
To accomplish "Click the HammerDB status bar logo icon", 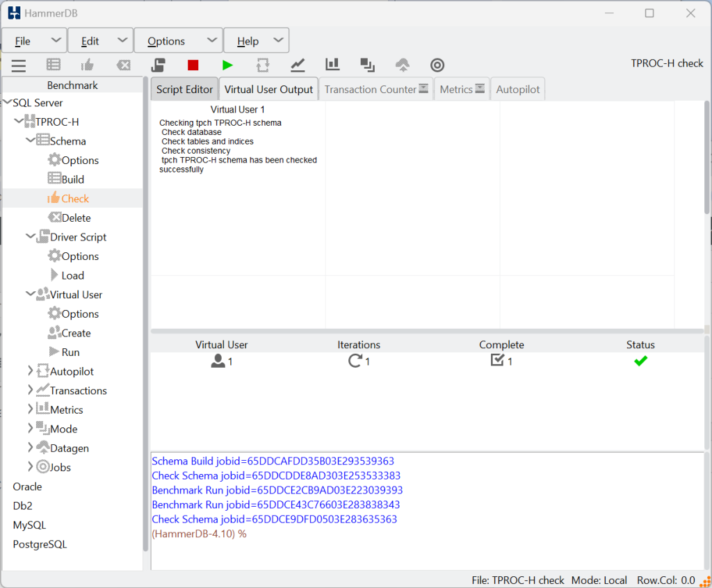I will click(x=705, y=581).
